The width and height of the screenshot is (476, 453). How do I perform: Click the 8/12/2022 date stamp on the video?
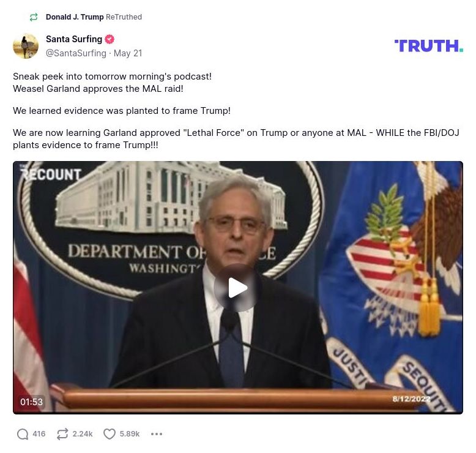pos(411,399)
